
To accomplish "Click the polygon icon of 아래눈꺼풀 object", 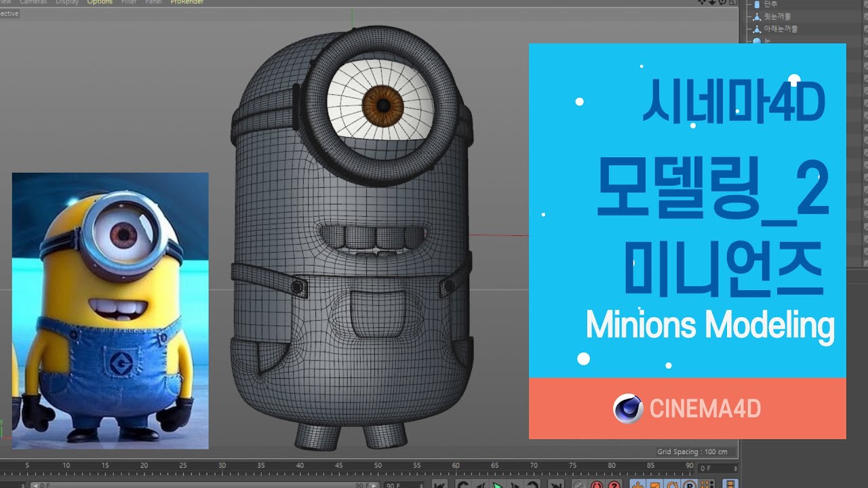I will coord(757,29).
